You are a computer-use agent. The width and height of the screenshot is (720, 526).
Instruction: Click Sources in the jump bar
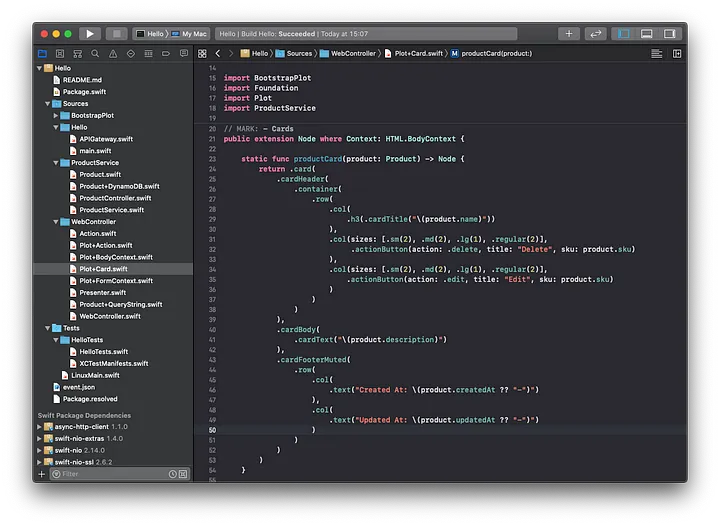pos(294,54)
